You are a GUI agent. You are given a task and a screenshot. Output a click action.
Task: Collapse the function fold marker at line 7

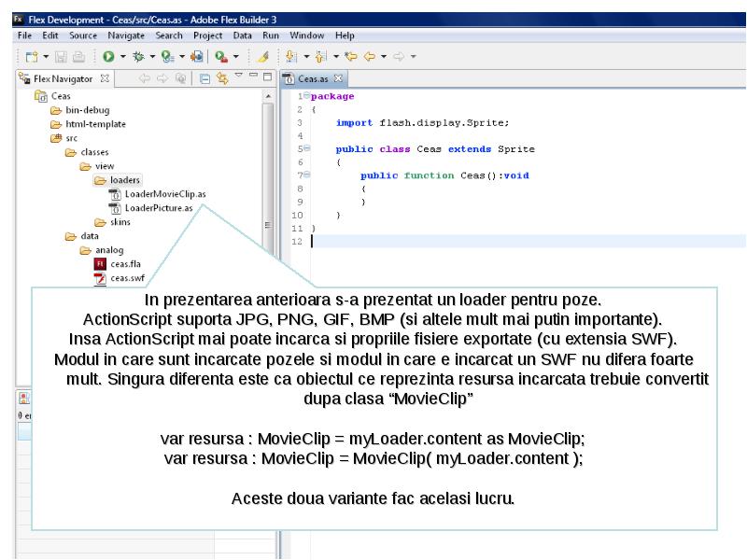[x=307, y=175]
